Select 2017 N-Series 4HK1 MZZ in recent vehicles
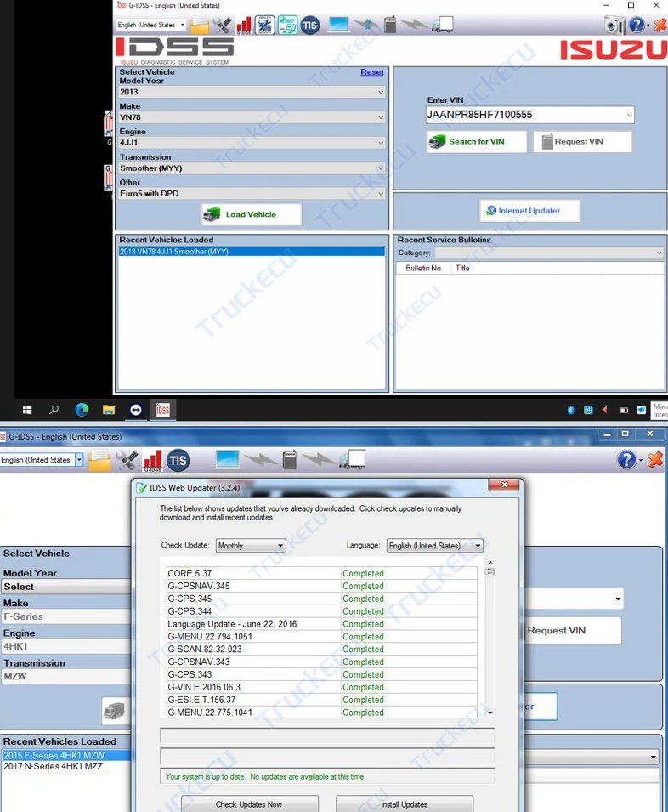668x812 pixels. (x=55, y=766)
